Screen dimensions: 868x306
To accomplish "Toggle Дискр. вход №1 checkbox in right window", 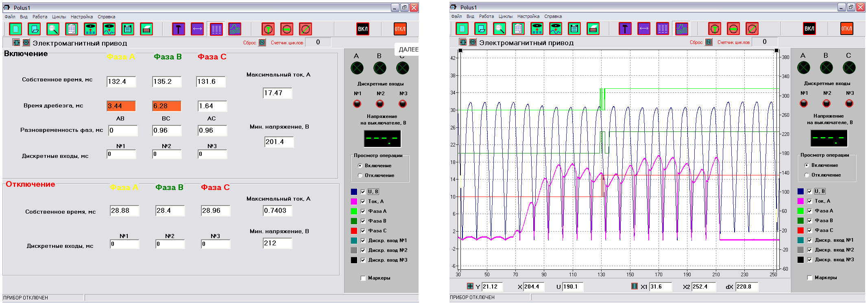I will pyautogui.click(x=809, y=240).
